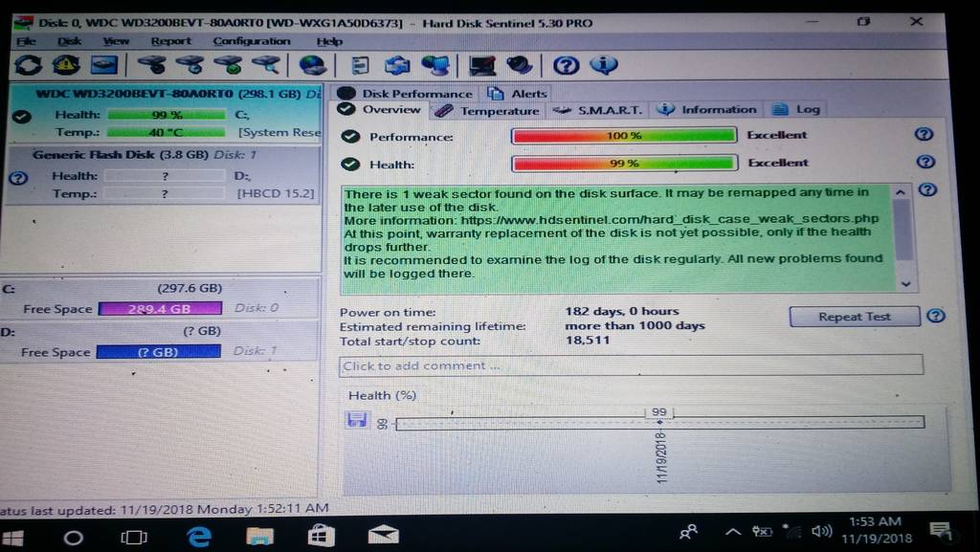The height and width of the screenshot is (552, 980).
Task: Click the Refresh toolbar icon
Action: click(x=28, y=65)
